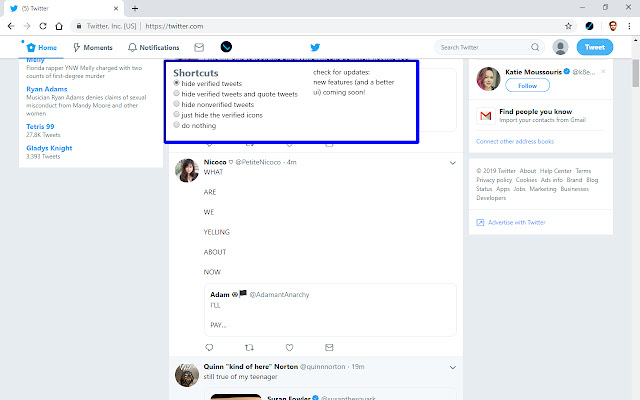The image size is (640, 400).
Task: Select "hide verified tweets and quote tweets"
Action: click(x=177, y=94)
